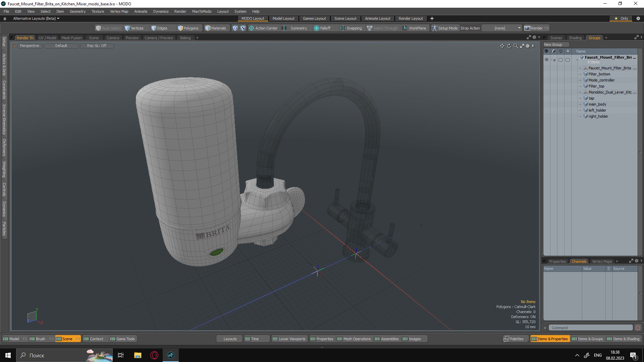Toggle the Lower Viewports button
The height and width of the screenshot is (362, 644).
(289, 339)
